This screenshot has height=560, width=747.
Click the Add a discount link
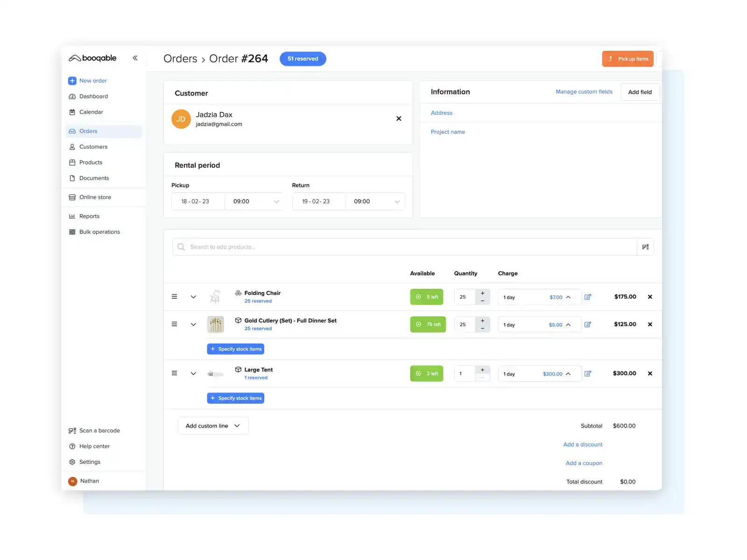(x=582, y=444)
